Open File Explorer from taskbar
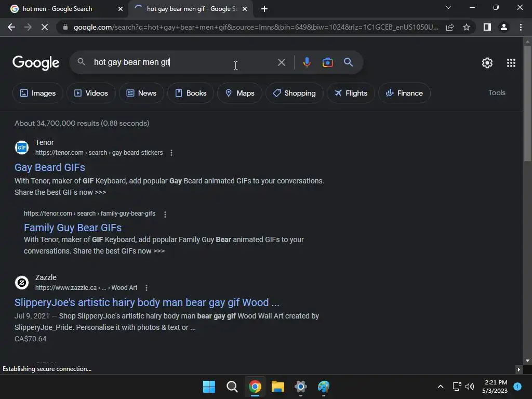This screenshot has width=532, height=399. 278,387
